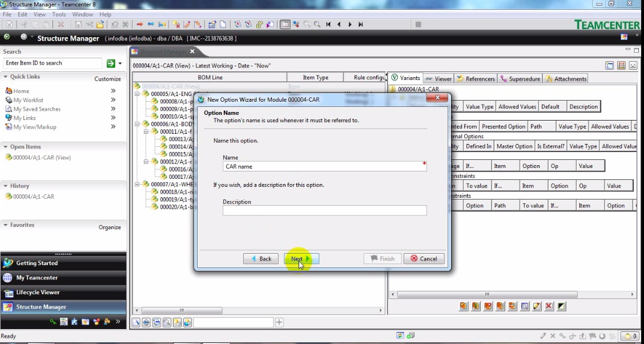Click the red delete X toolbar icon
This screenshot has width=644, height=344.
tap(61, 24)
